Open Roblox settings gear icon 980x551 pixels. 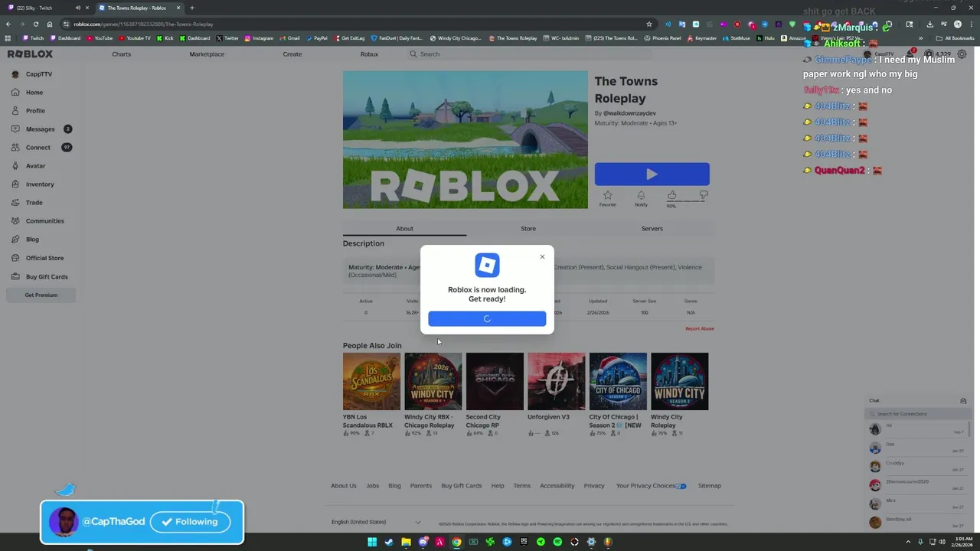[962, 54]
